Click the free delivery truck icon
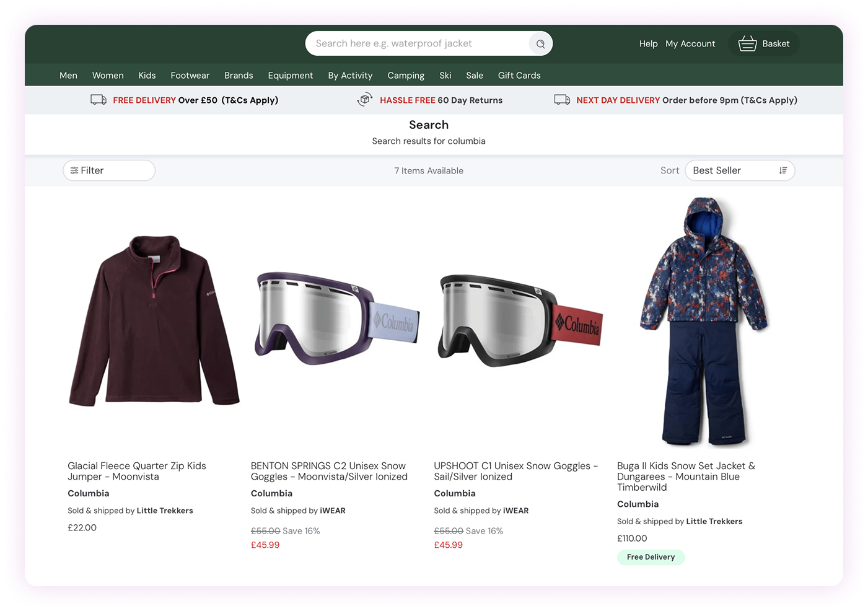Viewport: 868px width, 611px height. [x=99, y=100]
